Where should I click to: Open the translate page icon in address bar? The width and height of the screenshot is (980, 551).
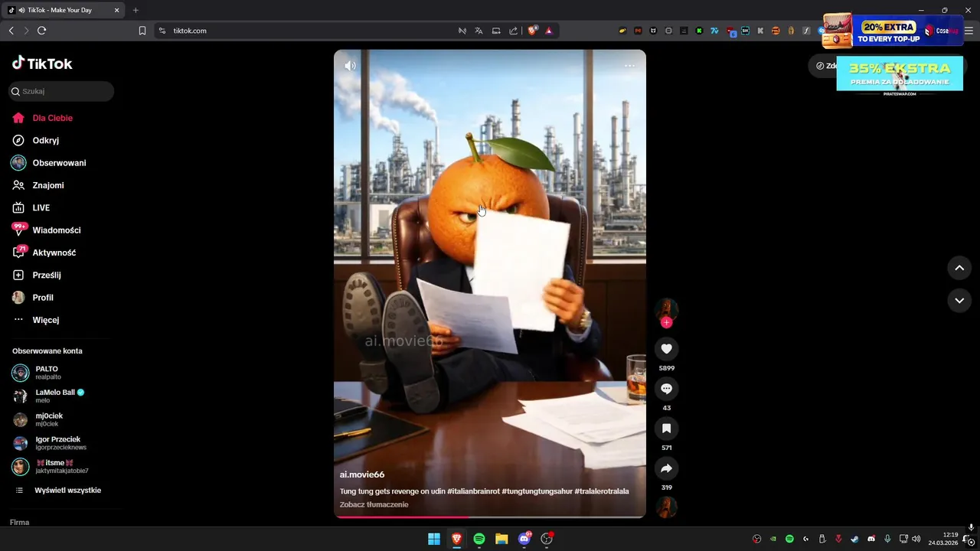(x=479, y=31)
